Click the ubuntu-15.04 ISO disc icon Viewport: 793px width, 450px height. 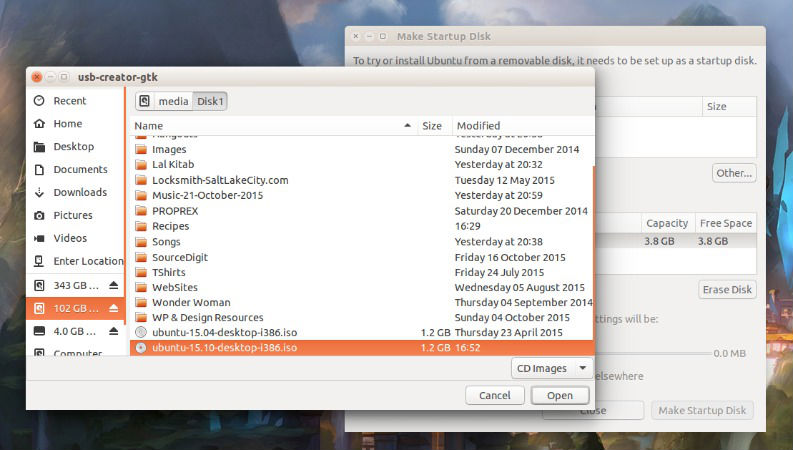pos(141,332)
